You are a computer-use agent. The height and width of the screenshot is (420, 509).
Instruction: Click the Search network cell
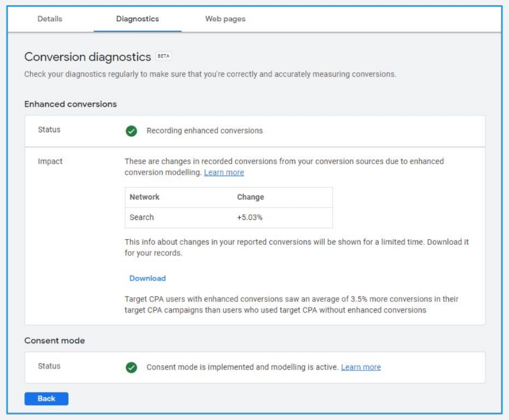(x=141, y=217)
